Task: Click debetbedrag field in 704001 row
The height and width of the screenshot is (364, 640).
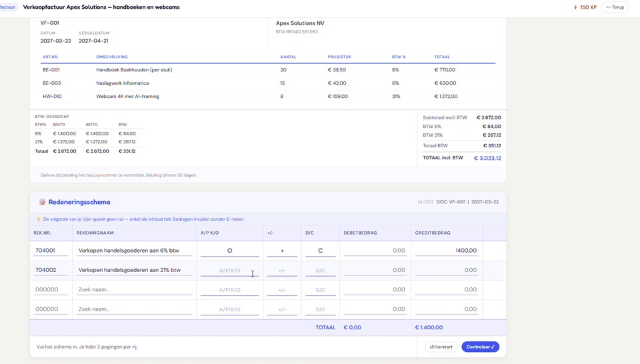Action: click(x=375, y=251)
